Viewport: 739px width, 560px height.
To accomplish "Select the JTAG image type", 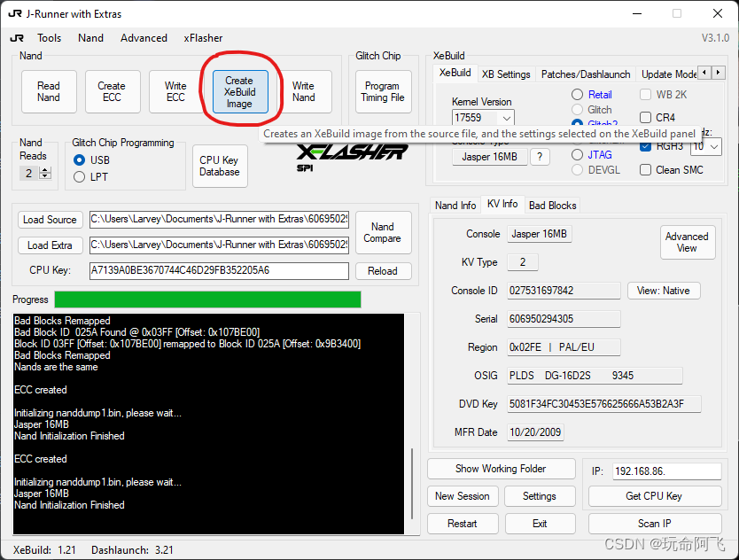I will point(578,154).
